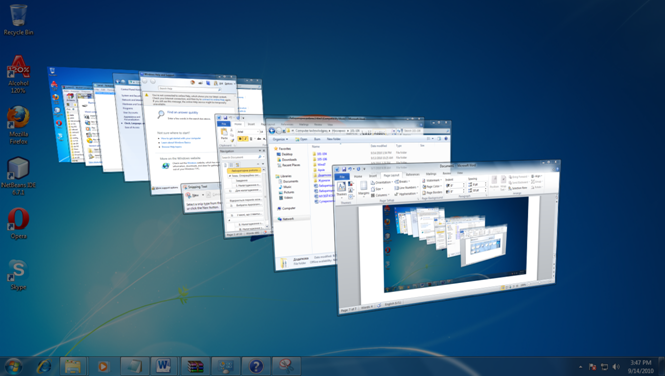
Task: Open Margins dropdown in front Word window
Action: tap(364, 188)
